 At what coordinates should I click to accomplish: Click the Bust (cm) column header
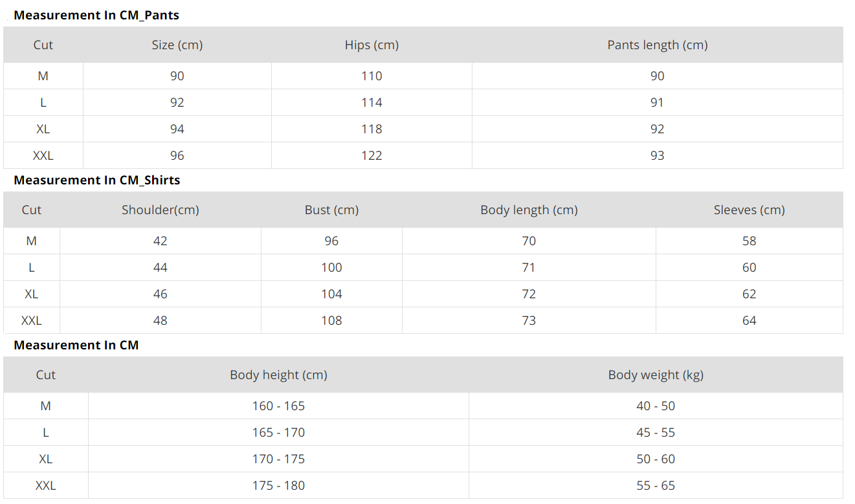point(331,210)
